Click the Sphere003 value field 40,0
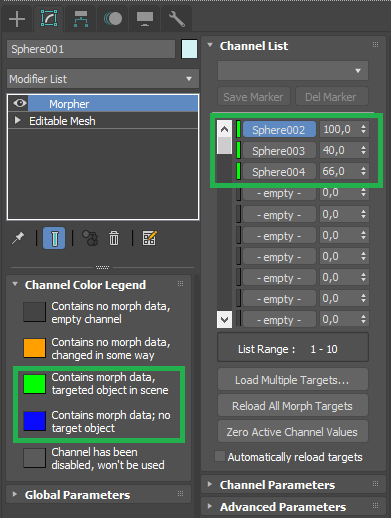Screen dimensions: 391x518 pos(338,151)
